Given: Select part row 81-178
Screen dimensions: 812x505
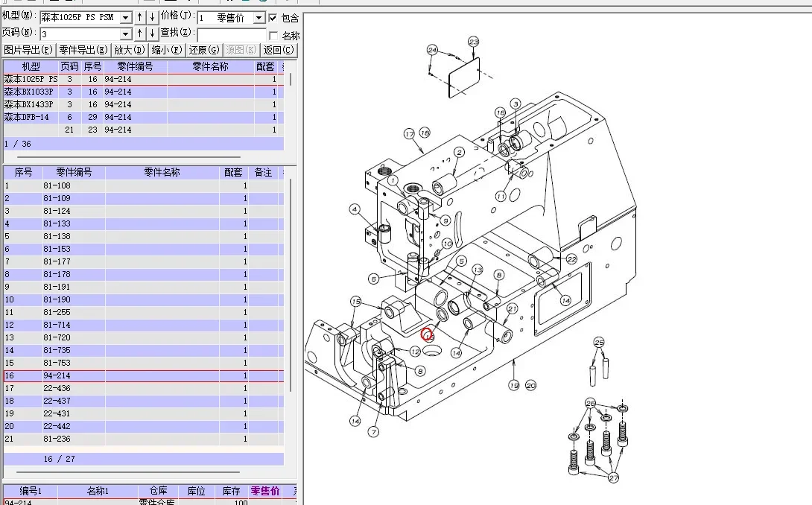Looking at the screenshot, I should [144, 274].
